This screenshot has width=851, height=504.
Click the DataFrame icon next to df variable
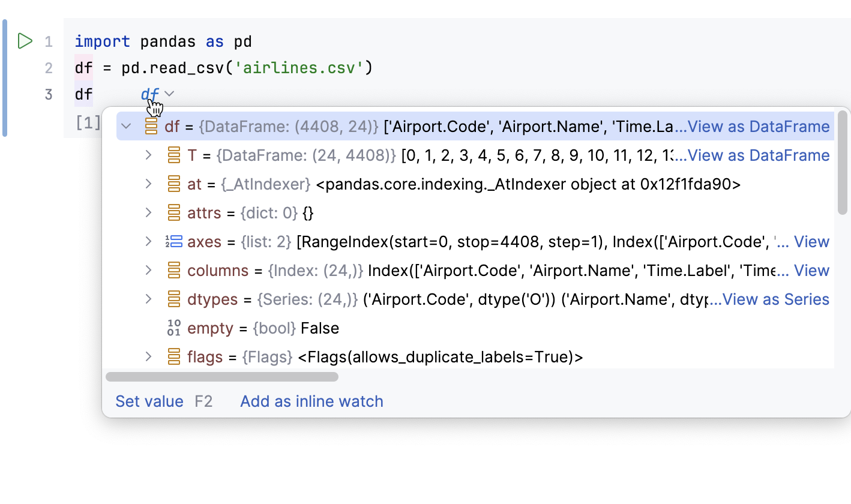tap(151, 126)
